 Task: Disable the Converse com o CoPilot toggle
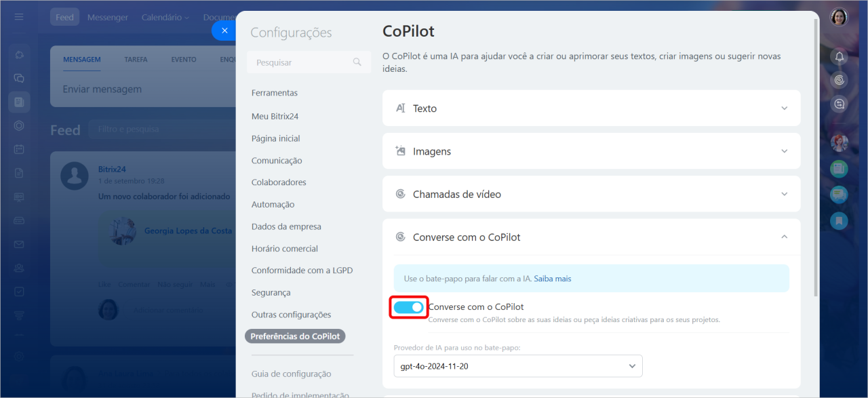(x=409, y=307)
